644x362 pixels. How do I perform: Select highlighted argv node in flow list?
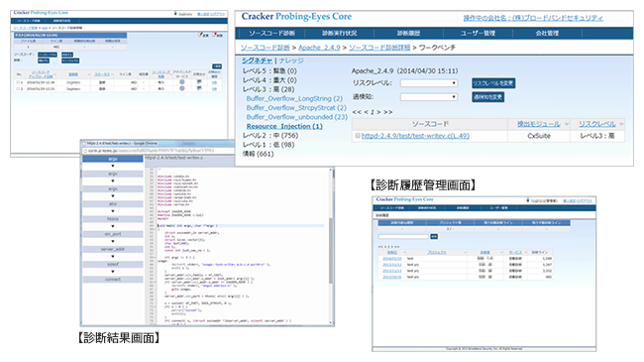tap(113, 159)
